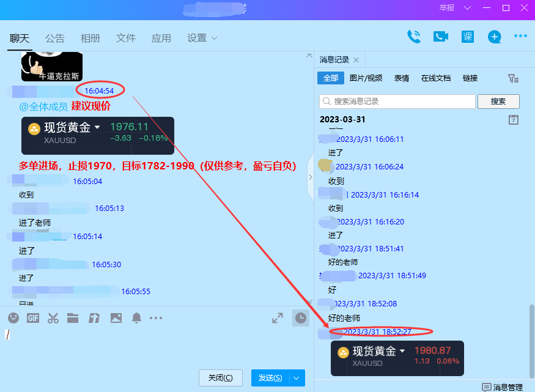Click the message records scrollbar
The height and width of the screenshot is (392, 535).
[x=531, y=341]
